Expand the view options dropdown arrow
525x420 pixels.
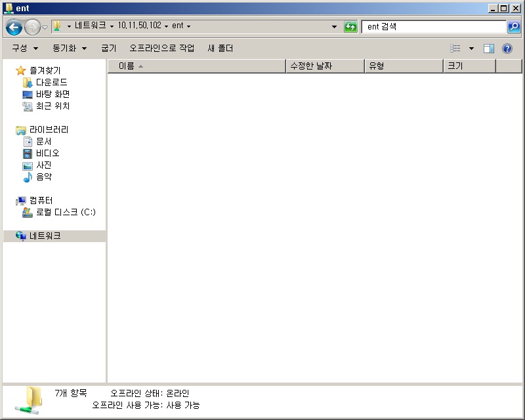coord(471,49)
